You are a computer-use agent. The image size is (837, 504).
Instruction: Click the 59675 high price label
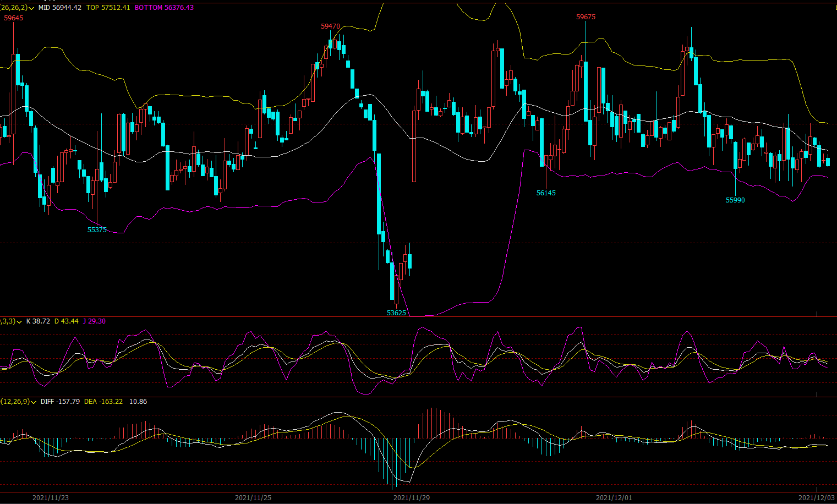click(586, 17)
